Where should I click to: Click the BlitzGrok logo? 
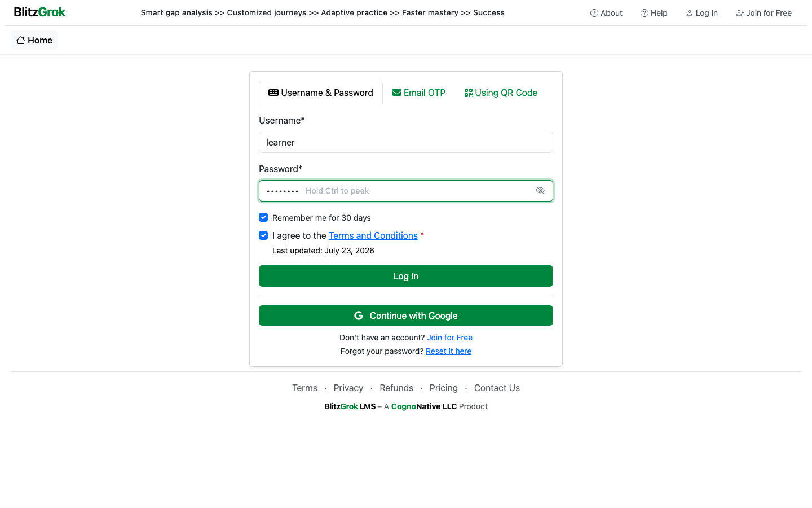(39, 12)
